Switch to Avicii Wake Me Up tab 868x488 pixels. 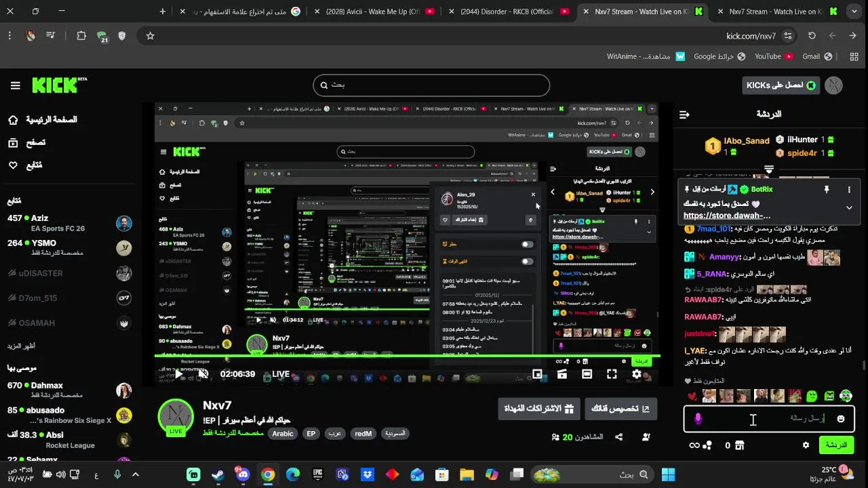(373, 12)
